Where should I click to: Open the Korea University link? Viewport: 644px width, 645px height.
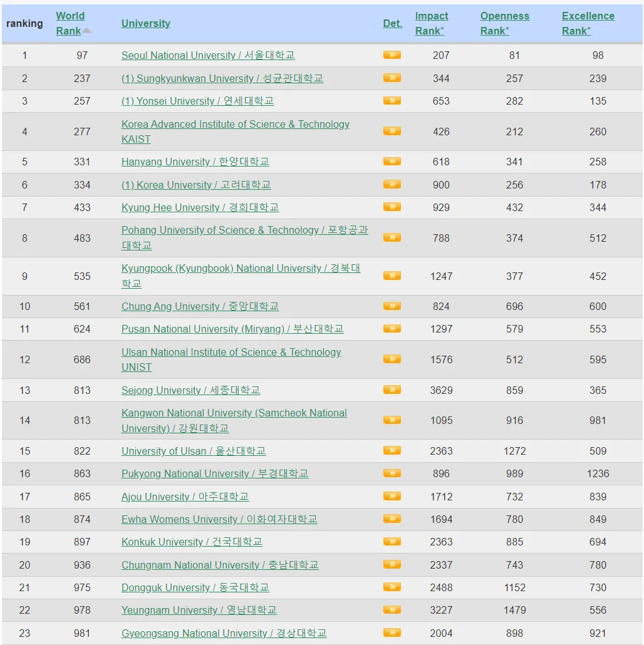(196, 185)
